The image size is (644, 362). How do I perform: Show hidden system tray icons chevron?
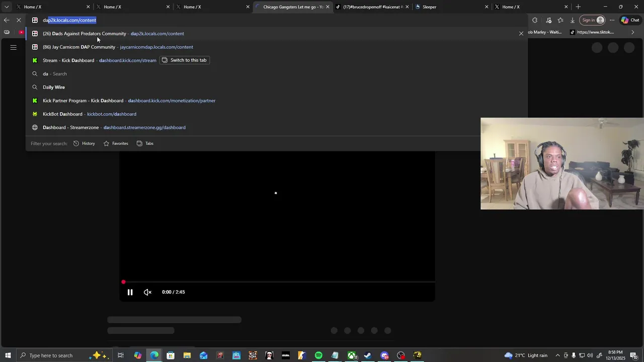[557, 355]
